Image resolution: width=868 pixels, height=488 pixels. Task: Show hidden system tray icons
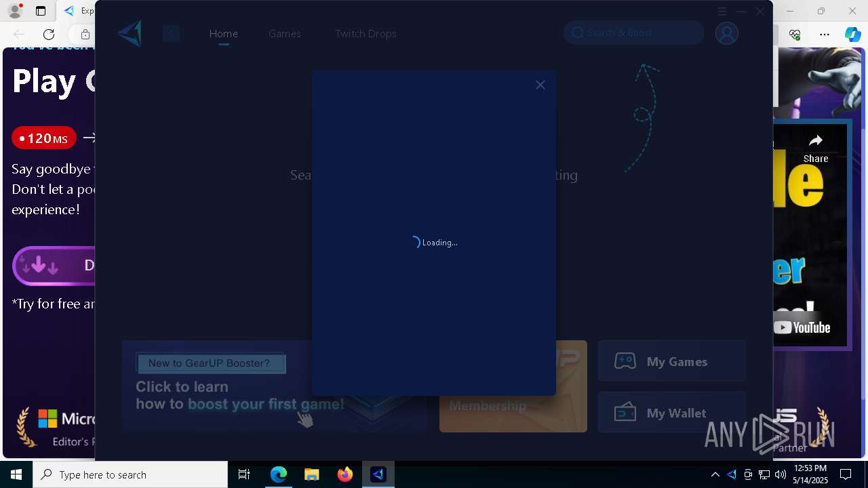coord(715,474)
